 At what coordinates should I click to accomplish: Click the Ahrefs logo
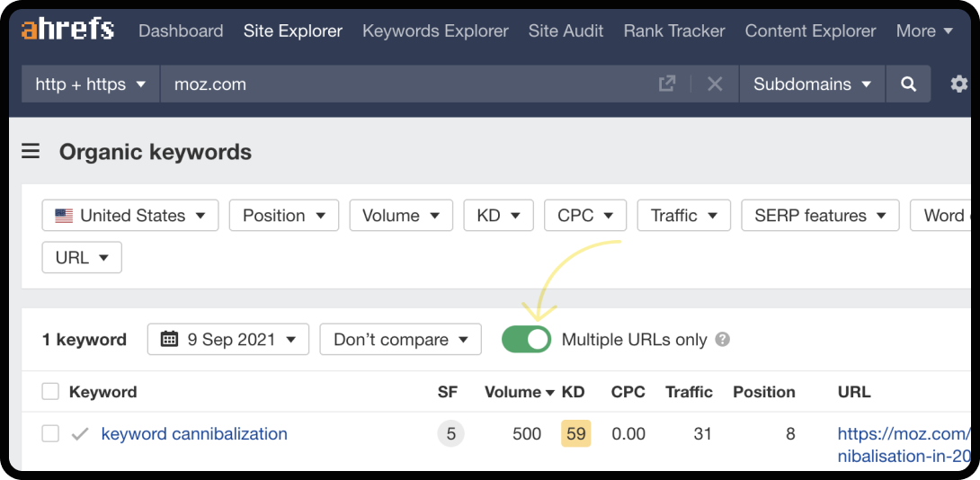pos(67,31)
